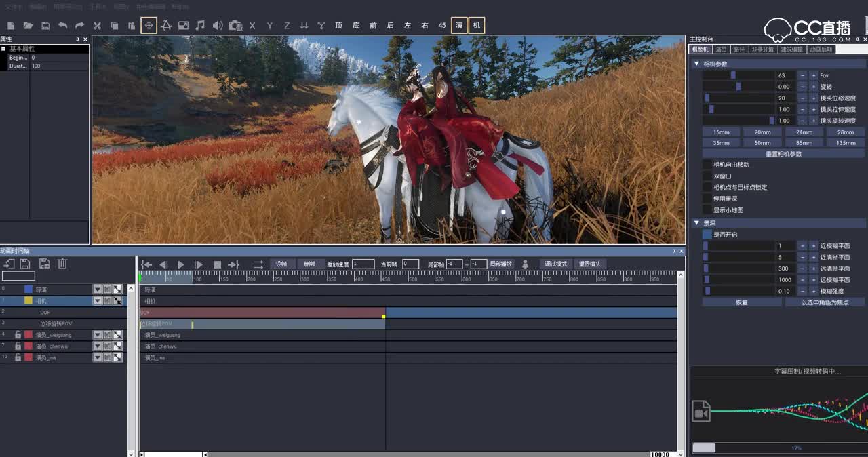Click the image picture toolbar icon
This screenshot has width=868, height=457.
tap(183, 26)
